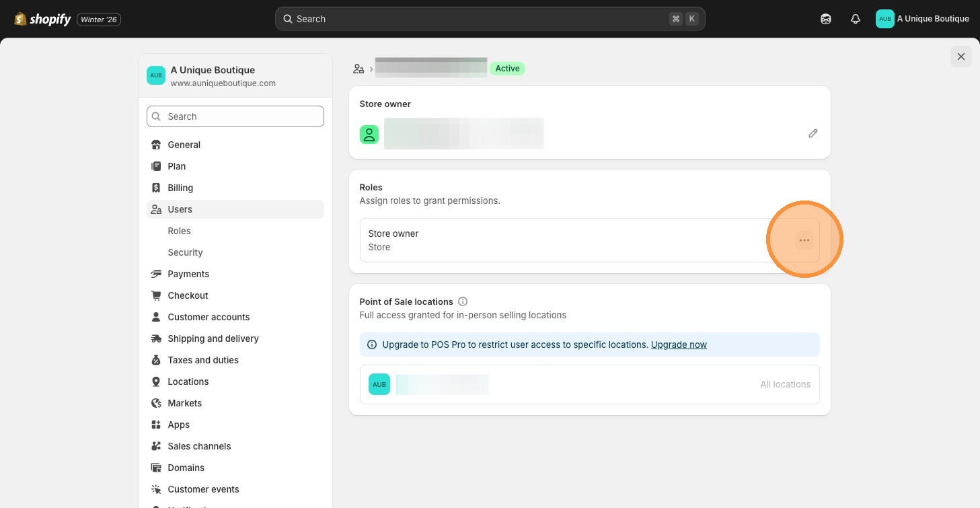Image resolution: width=980 pixels, height=508 pixels.
Task: Click the Customer events icon
Action: click(156, 489)
